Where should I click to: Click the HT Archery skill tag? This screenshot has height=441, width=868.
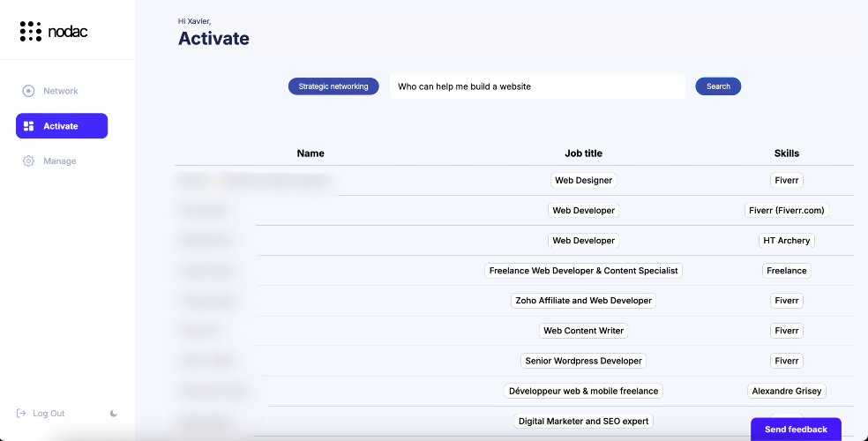787,241
